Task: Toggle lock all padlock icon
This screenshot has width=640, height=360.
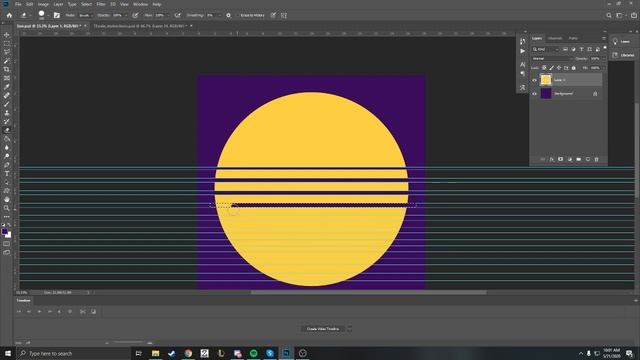Action: coord(573,68)
